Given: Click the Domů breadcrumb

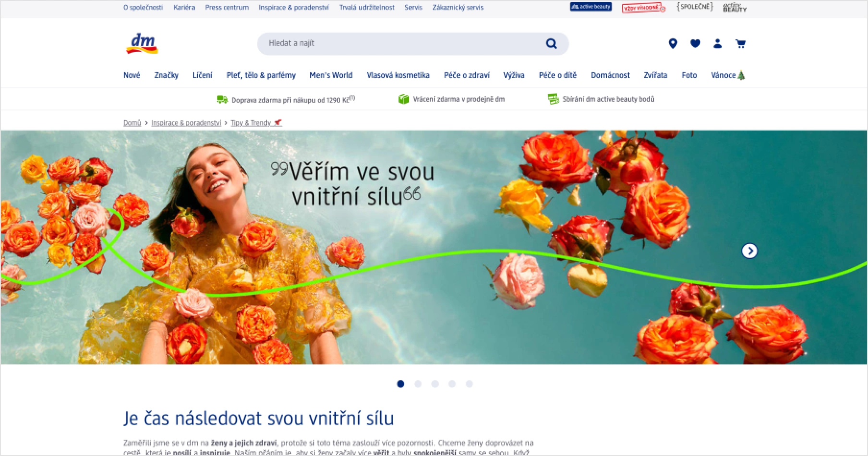Looking at the screenshot, I should coord(132,123).
